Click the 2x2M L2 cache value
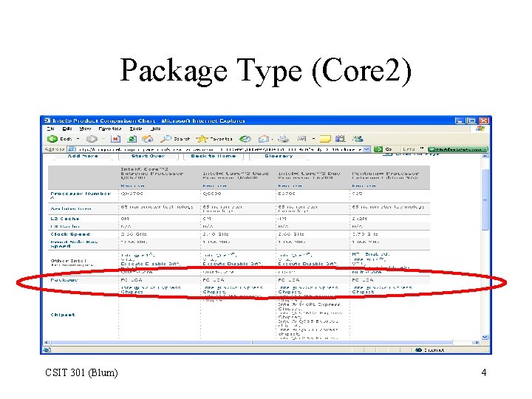The image size is (532, 399). [x=360, y=219]
